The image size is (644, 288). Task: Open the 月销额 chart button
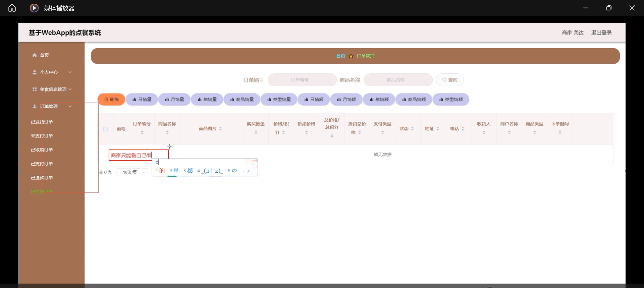[346, 100]
